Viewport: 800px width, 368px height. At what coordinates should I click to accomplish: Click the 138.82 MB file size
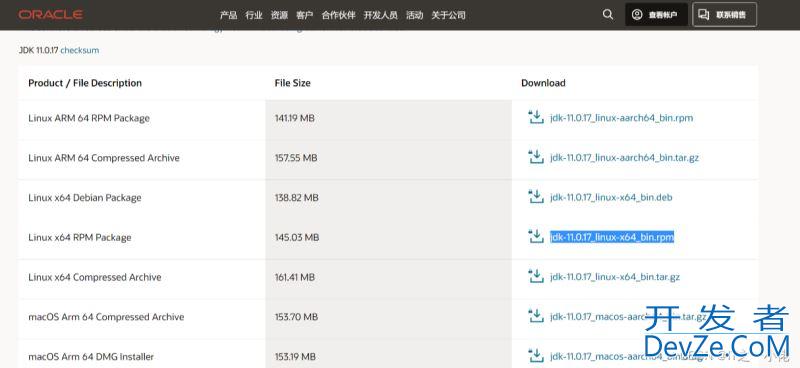(x=296, y=198)
